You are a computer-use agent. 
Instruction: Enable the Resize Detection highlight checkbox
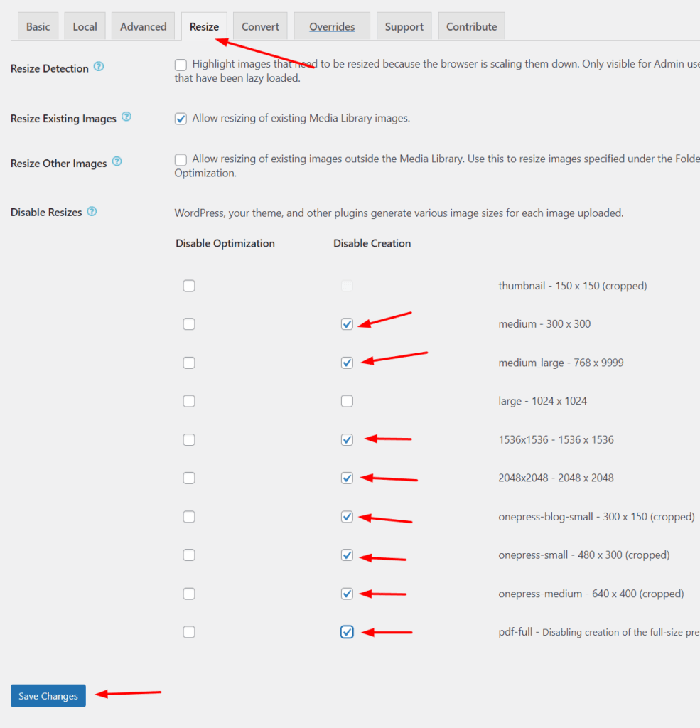181,65
